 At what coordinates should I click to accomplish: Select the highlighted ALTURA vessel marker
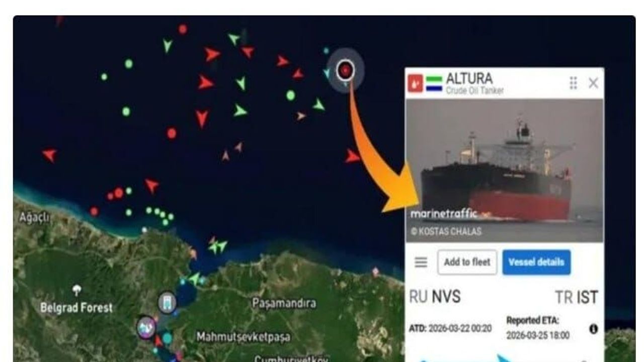(x=345, y=70)
